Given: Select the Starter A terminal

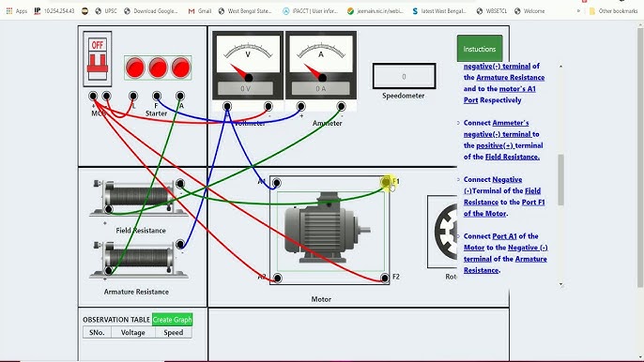Looking at the screenshot, I should coord(180,96).
